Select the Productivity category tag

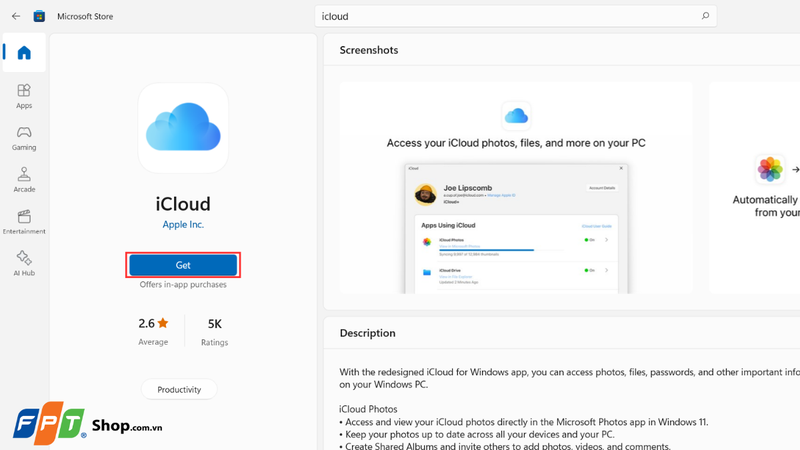click(179, 389)
